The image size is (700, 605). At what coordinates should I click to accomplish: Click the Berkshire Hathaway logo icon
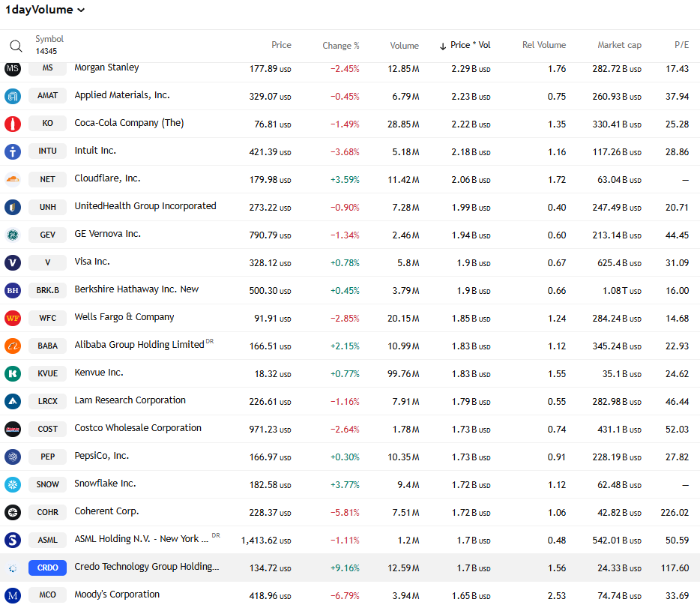13,290
